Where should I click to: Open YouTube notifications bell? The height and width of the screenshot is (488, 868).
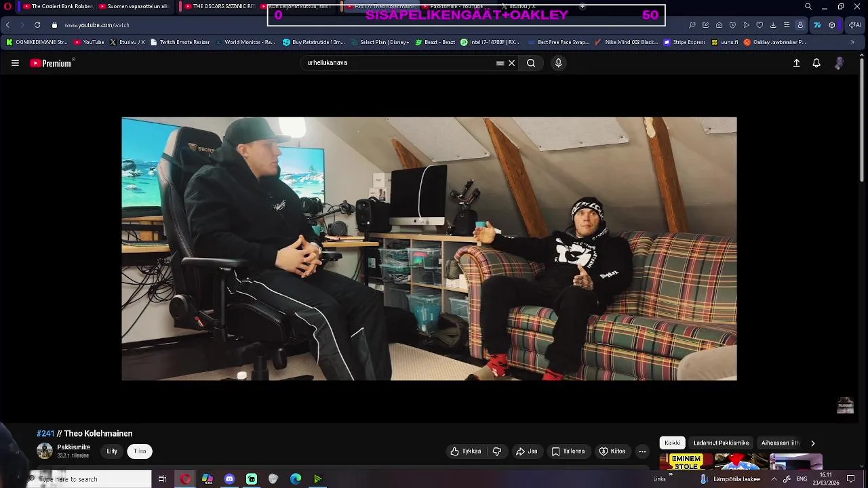point(816,63)
